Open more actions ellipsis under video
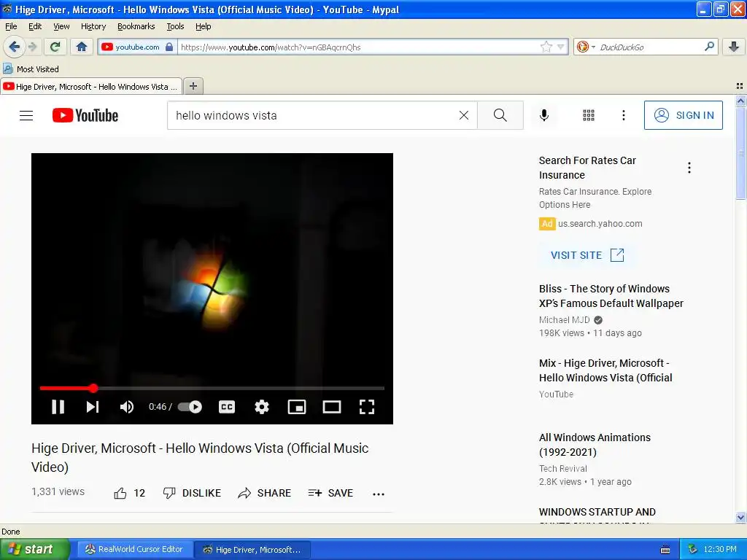 point(379,494)
